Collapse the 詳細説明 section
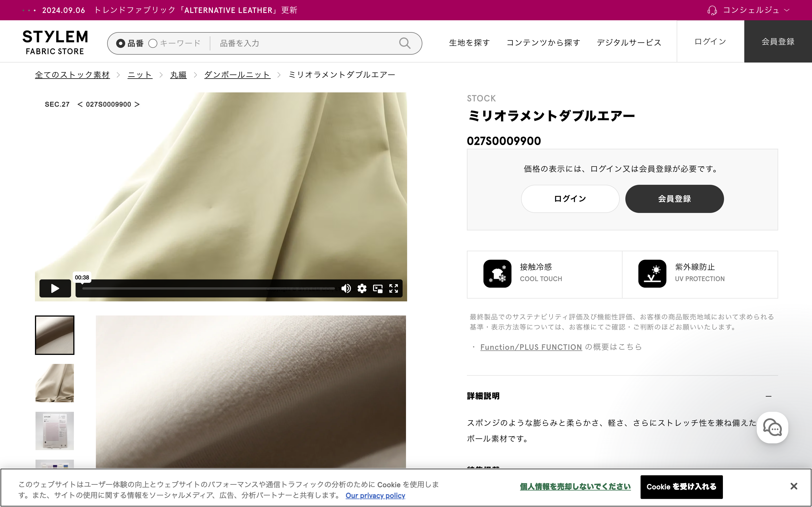The image size is (812, 507). (x=768, y=396)
